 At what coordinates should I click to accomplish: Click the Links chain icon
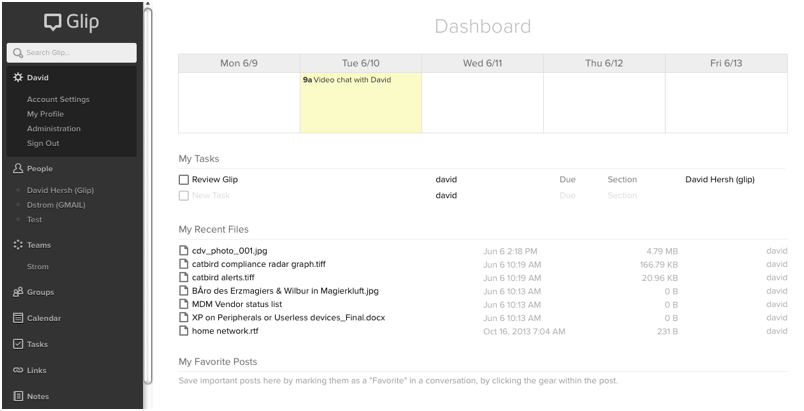[x=18, y=371]
